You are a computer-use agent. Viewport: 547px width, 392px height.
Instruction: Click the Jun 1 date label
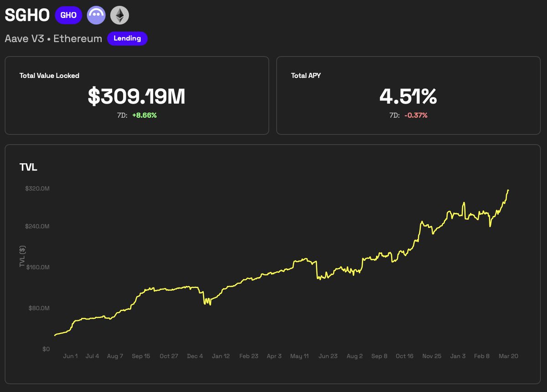(x=70, y=356)
